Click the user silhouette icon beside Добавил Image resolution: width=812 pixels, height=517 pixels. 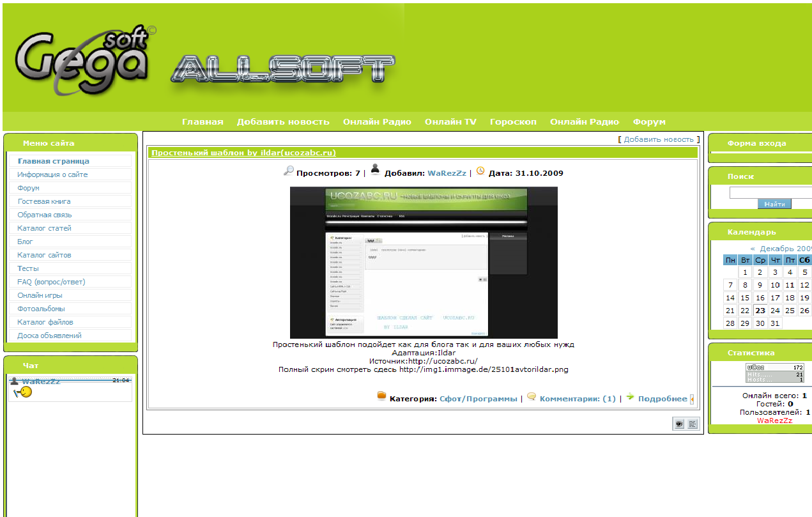tap(375, 169)
